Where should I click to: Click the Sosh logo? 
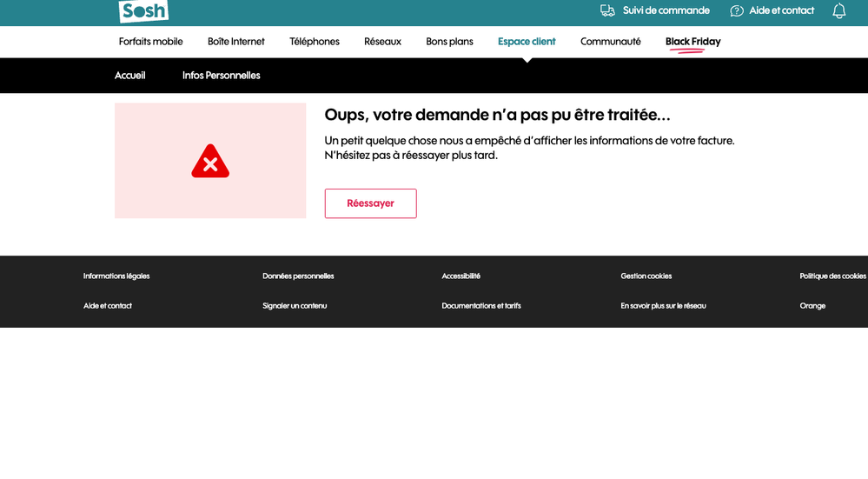[x=143, y=10]
